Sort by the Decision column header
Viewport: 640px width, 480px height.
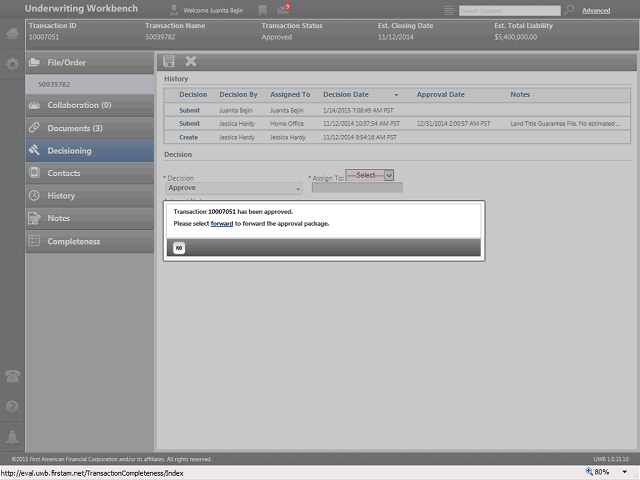(x=193, y=95)
